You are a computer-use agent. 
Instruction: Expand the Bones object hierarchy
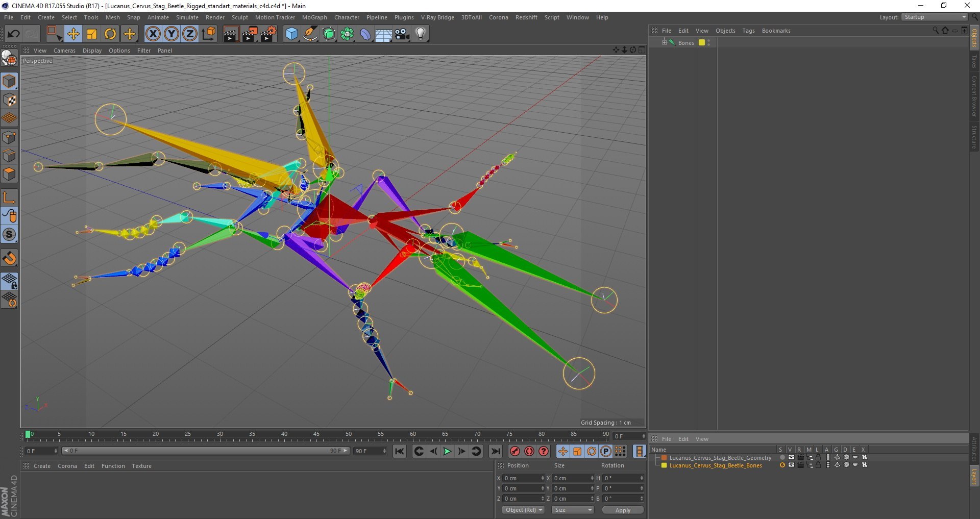(664, 42)
